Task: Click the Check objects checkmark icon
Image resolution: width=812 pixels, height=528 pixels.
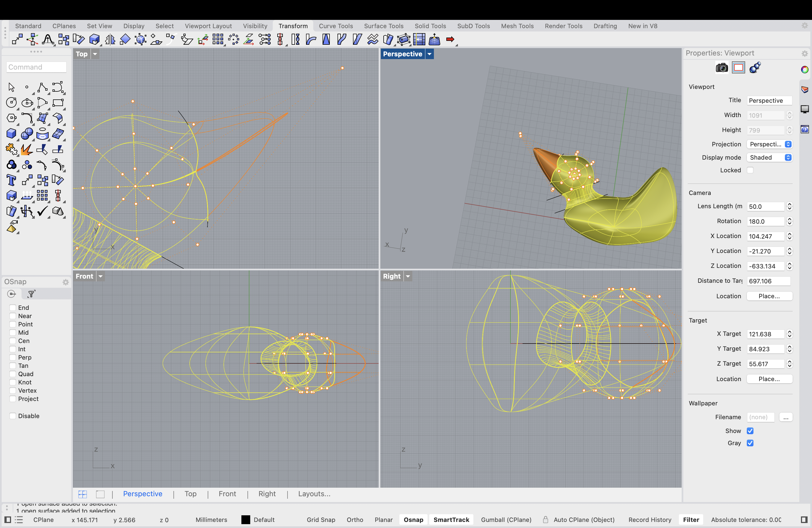Action: click(42, 211)
